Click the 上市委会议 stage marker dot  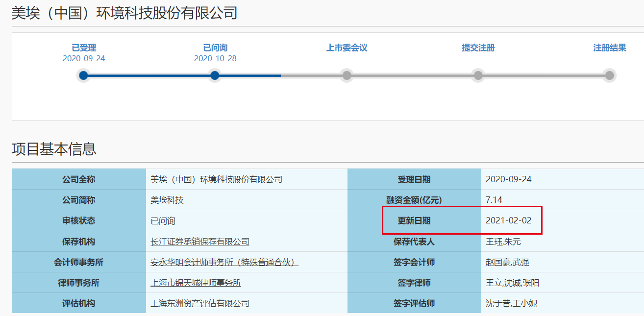coord(347,75)
